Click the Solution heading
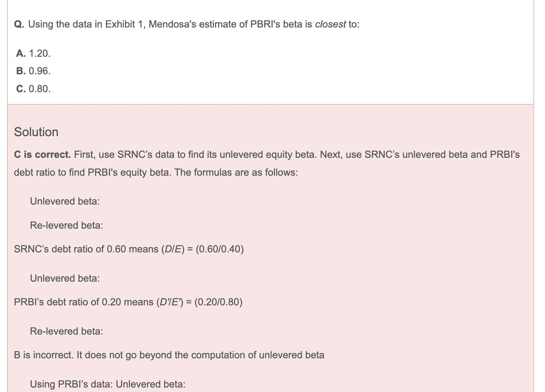Image resolution: width=545 pixels, height=392 pixels. (36, 132)
